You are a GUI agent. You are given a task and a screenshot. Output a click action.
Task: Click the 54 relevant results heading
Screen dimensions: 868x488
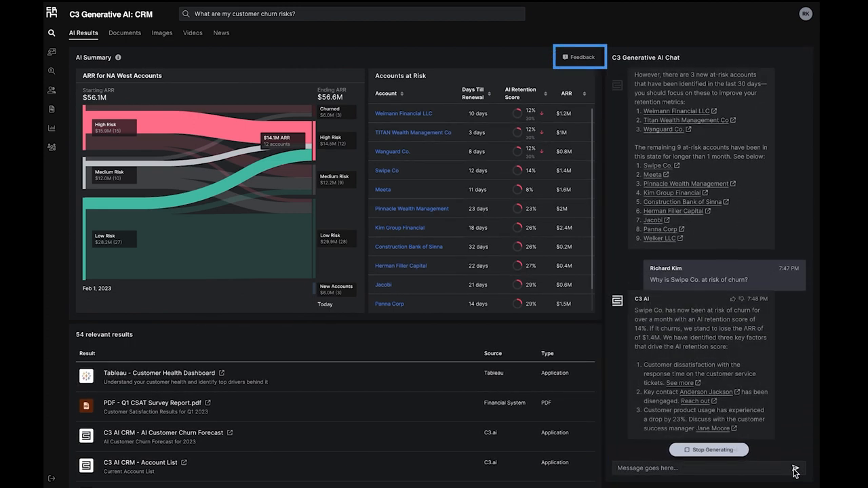click(x=104, y=334)
